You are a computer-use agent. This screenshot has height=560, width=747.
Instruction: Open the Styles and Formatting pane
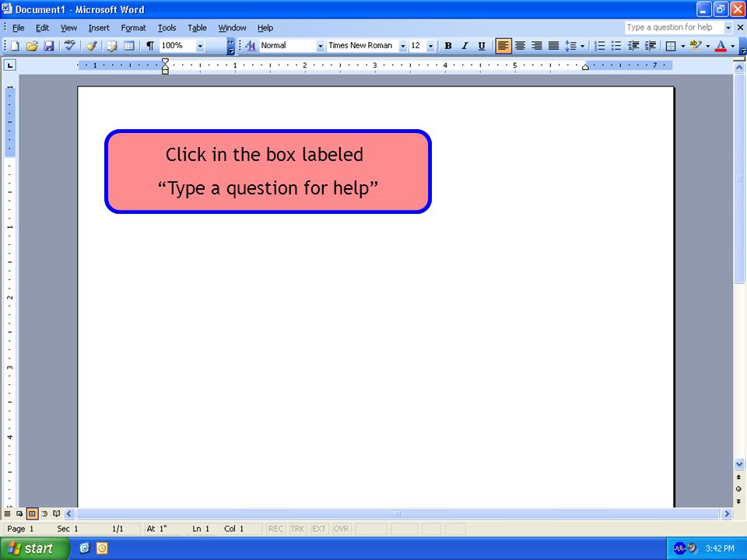coord(250,46)
